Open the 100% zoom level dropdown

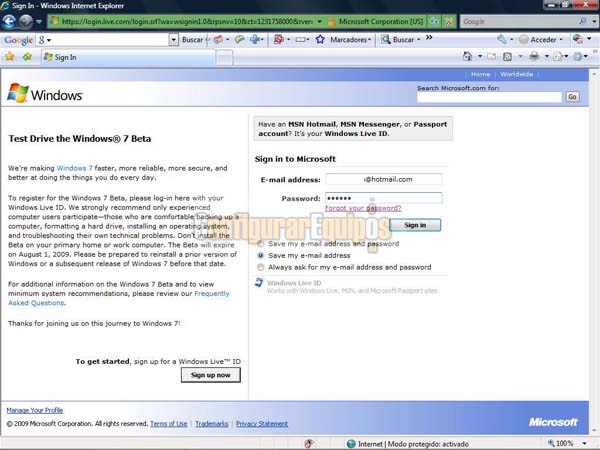coord(584,444)
